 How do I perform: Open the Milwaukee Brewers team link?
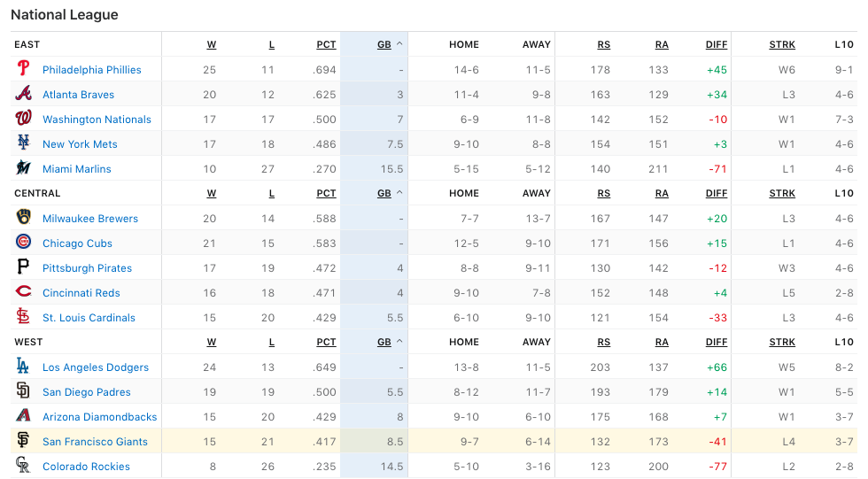(90, 219)
